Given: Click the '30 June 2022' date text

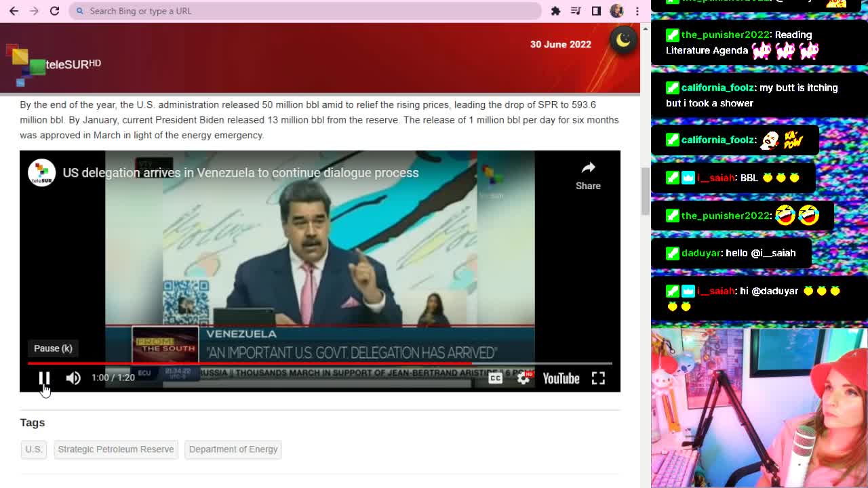Looking at the screenshot, I should click(x=561, y=44).
